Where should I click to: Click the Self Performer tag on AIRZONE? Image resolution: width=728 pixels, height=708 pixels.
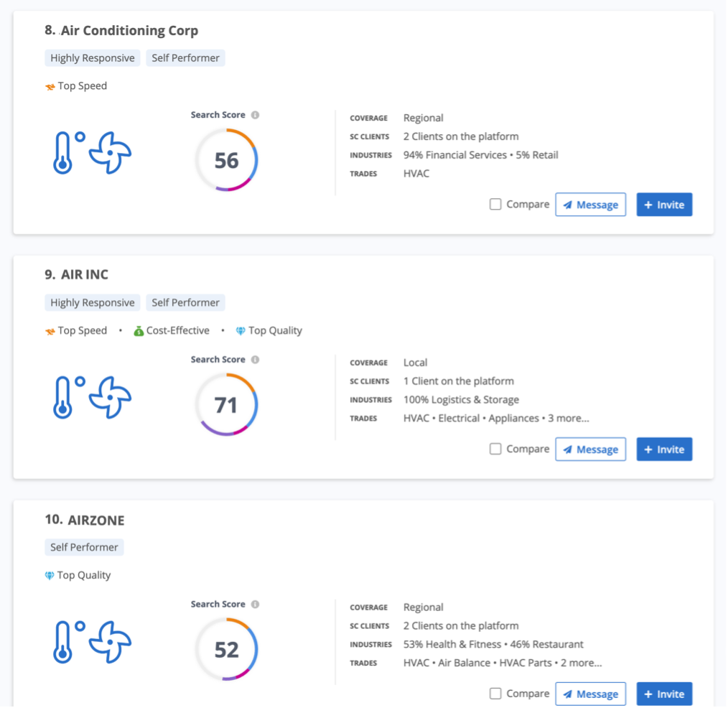(84, 546)
